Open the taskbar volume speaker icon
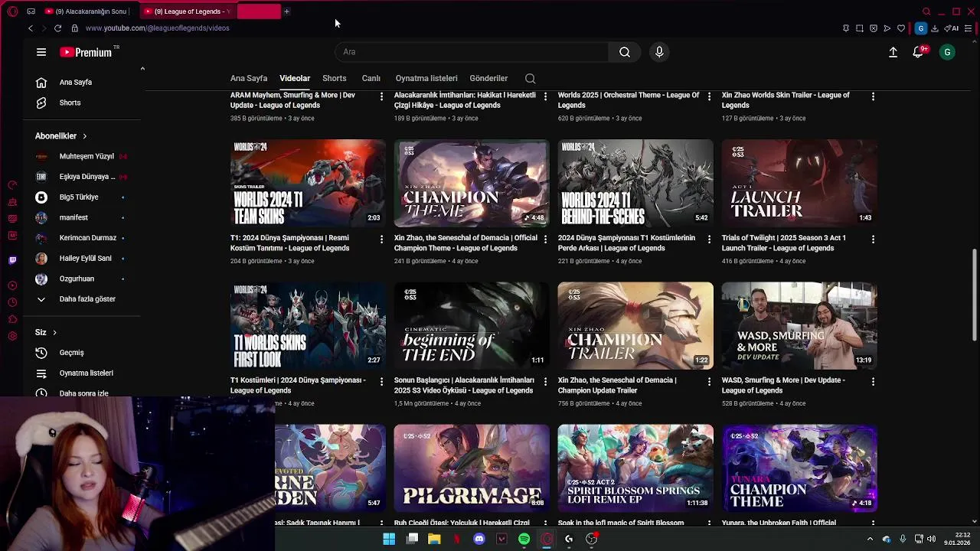Screen dimensions: 980x551 click(x=932, y=539)
